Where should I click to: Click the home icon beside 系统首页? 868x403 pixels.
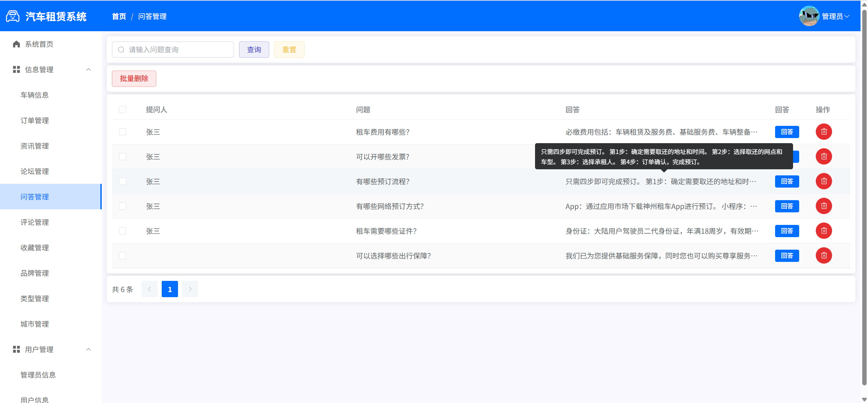tap(16, 44)
